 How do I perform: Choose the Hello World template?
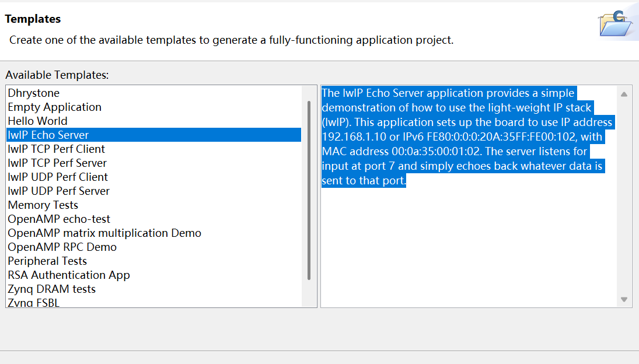point(154,121)
